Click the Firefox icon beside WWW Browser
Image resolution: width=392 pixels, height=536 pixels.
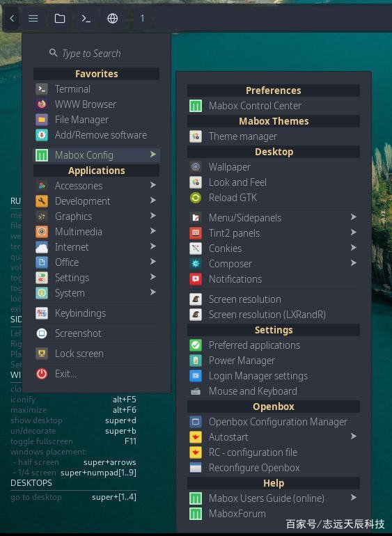[x=42, y=104]
